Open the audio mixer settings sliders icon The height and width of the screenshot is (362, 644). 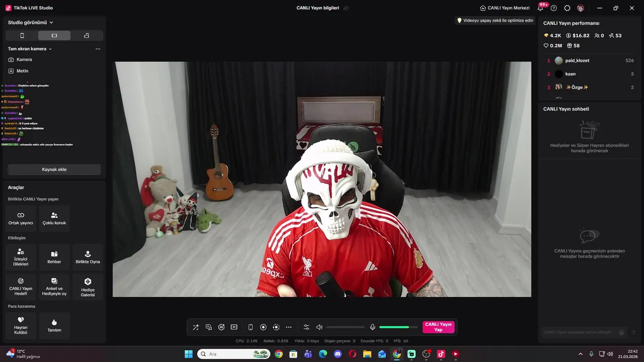pos(306,327)
